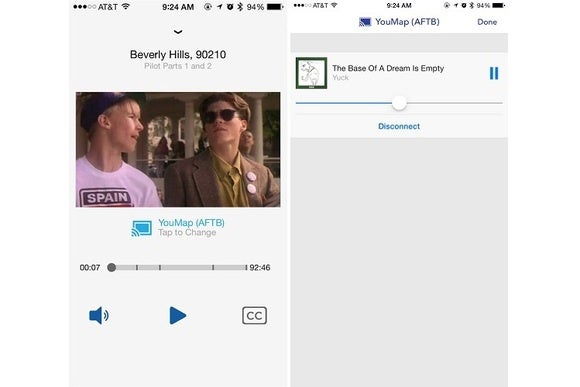580x387 pixels.
Task: Tap Disconnect from YouMap device
Action: (399, 126)
